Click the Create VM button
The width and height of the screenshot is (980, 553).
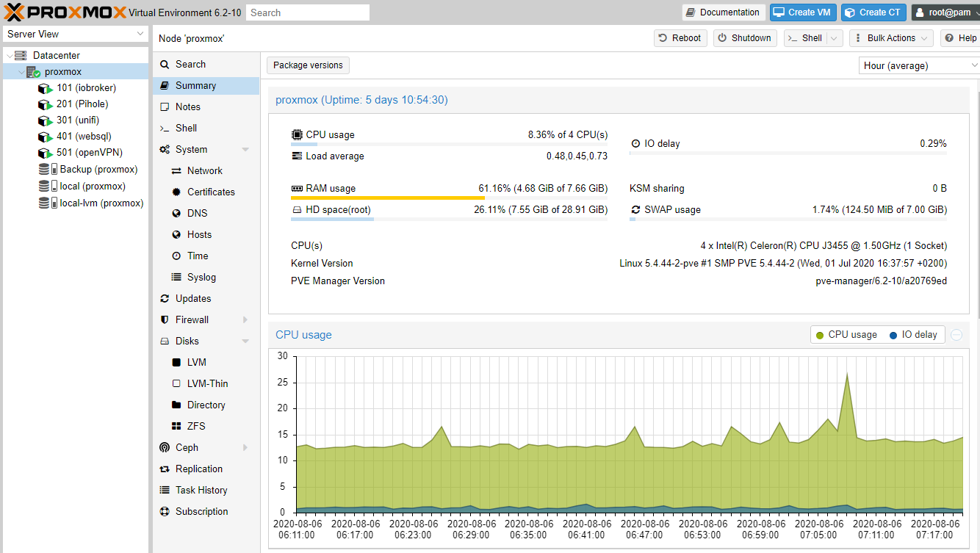[x=803, y=12]
